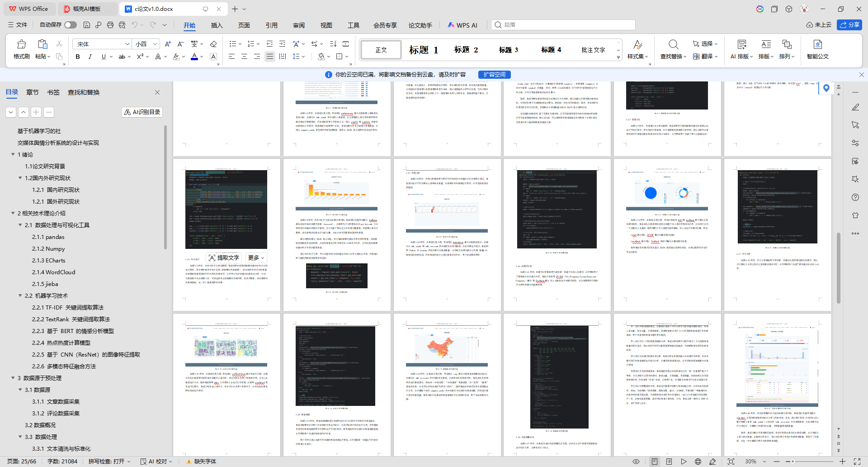Screen dimensions: 868x467
Task: Click the Expand Space (扩容空间) button
Action: pyautogui.click(x=495, y=75)
